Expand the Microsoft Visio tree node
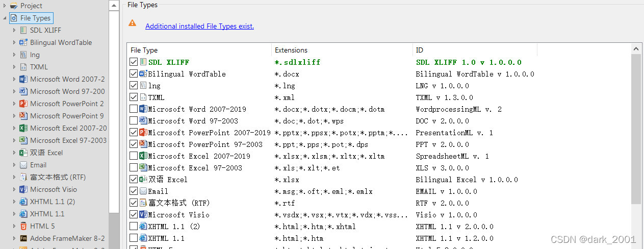644x249 pixels. coord(14,189)
